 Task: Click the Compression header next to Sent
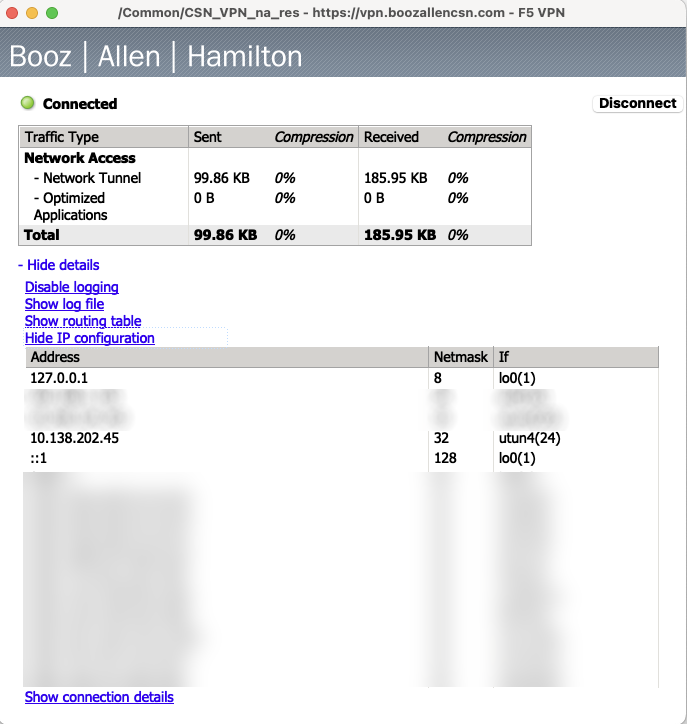click(313, 137)
